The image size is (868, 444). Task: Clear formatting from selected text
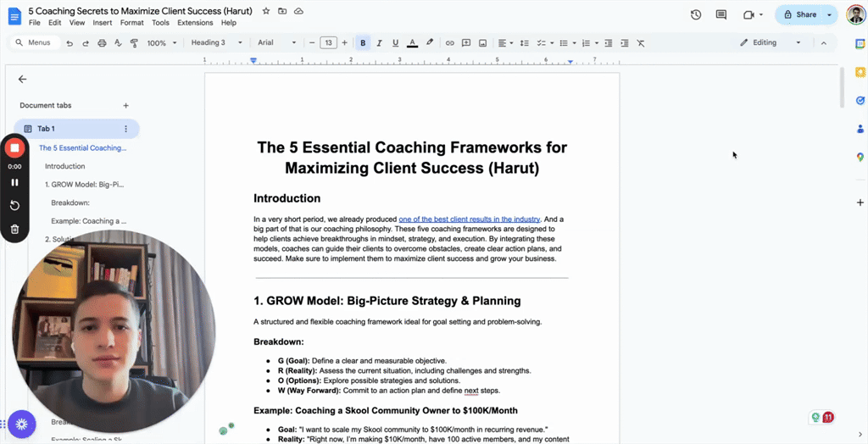tap(641, 42)
